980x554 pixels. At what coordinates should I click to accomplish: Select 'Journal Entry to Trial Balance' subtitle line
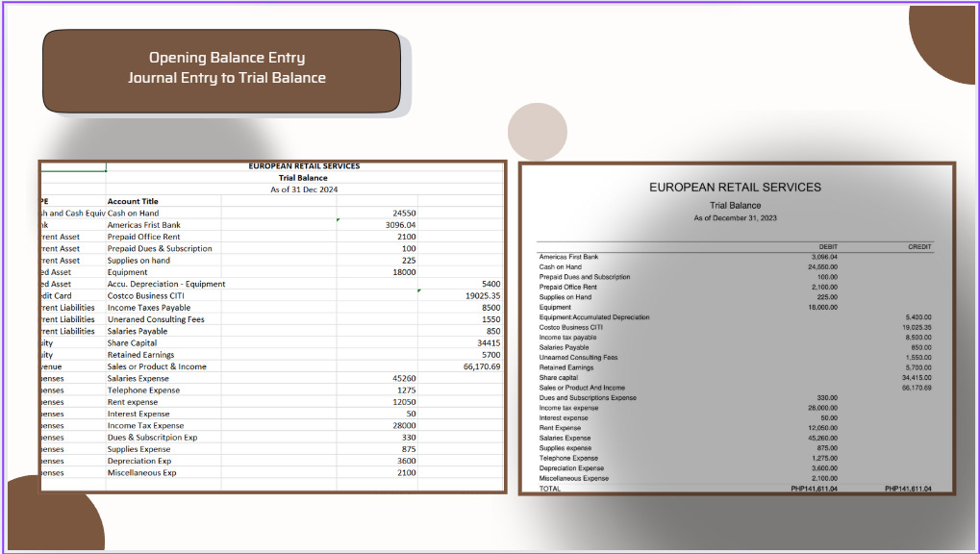[227, 78]
